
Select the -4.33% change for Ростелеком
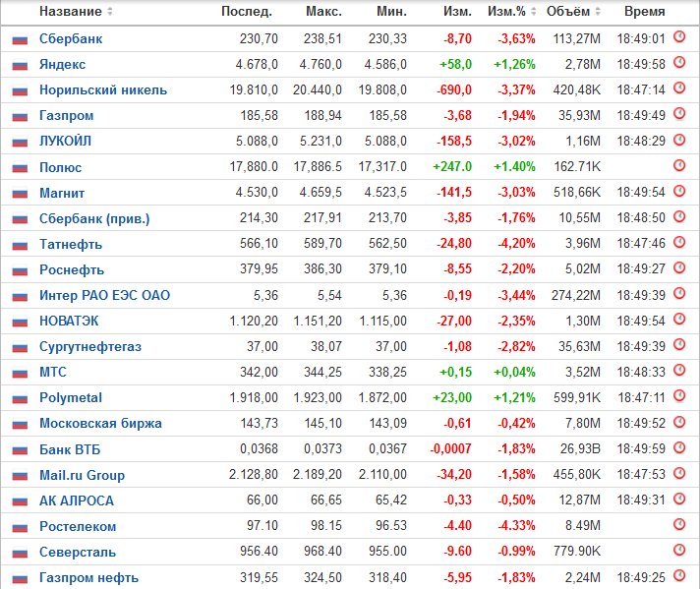[x=516, y=526]
